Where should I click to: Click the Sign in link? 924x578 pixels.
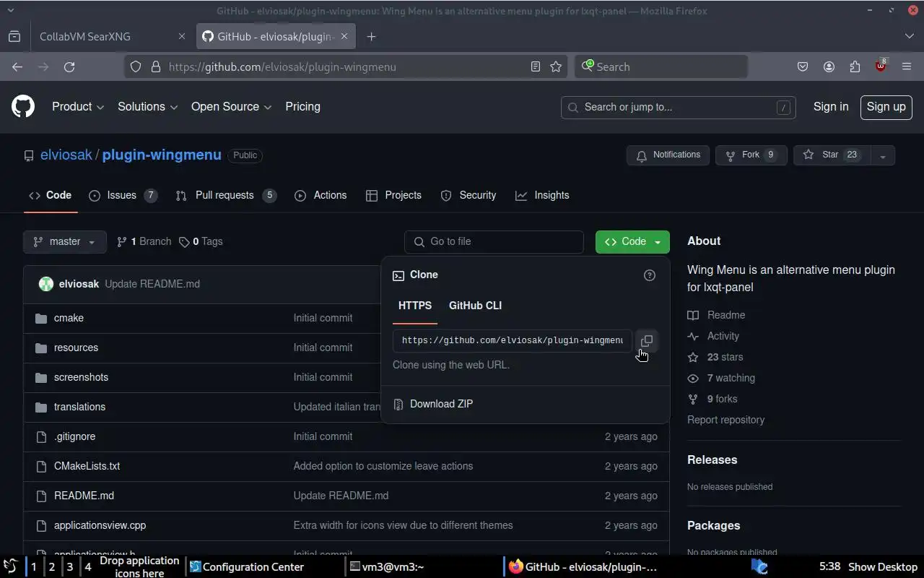(x=831, y=107)
